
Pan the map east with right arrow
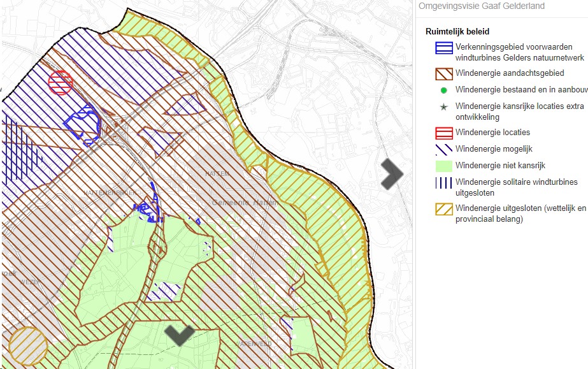[392, 174]
